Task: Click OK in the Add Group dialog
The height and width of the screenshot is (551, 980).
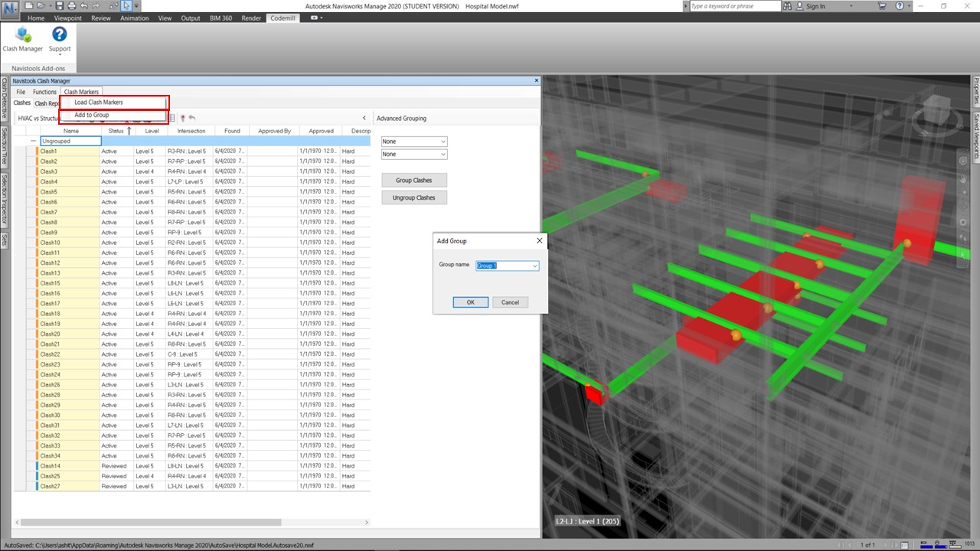Action: [x=470, y=302]
